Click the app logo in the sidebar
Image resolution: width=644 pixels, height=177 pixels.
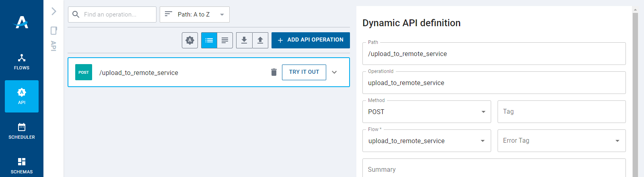click(x=21, y=22)
